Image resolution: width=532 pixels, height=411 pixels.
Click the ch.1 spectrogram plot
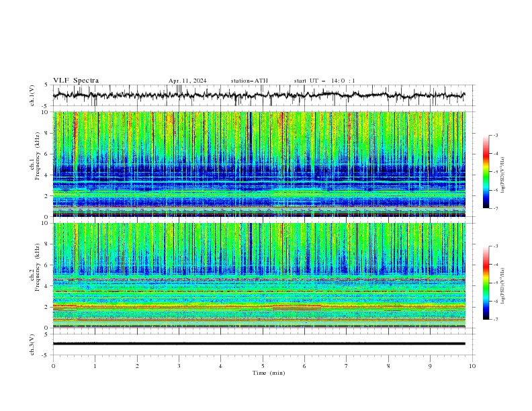point(259,164)
